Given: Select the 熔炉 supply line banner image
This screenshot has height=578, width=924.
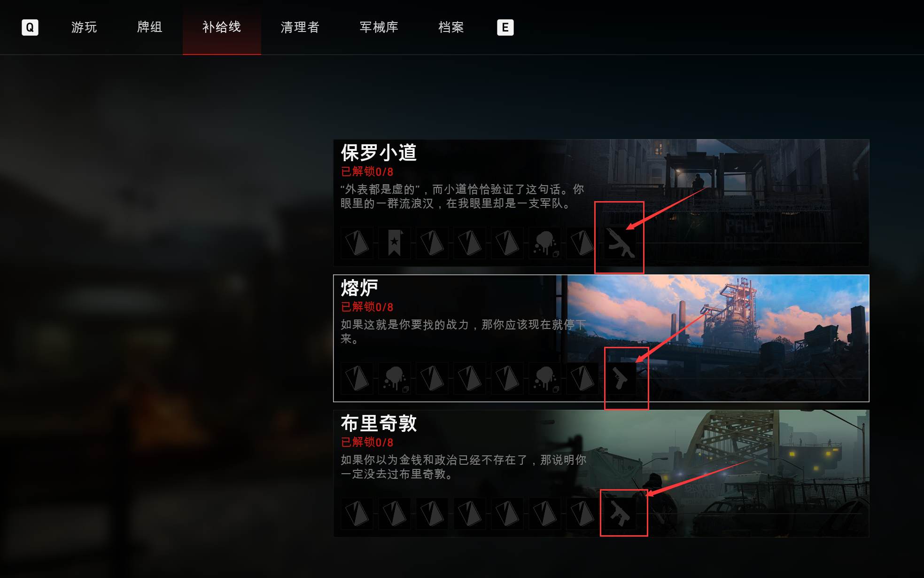Looking at the screenshot, I should click(x=718, y=338).
